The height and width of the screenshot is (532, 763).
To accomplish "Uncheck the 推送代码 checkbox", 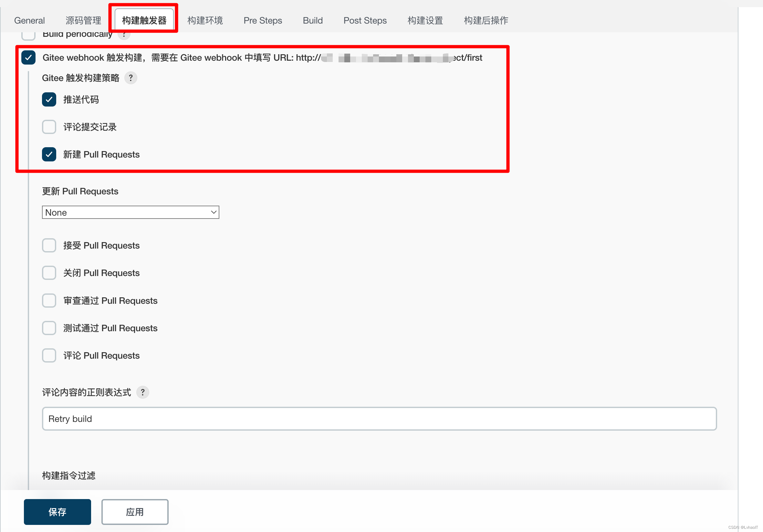I will pyautogui.click(x=49, y=100).
